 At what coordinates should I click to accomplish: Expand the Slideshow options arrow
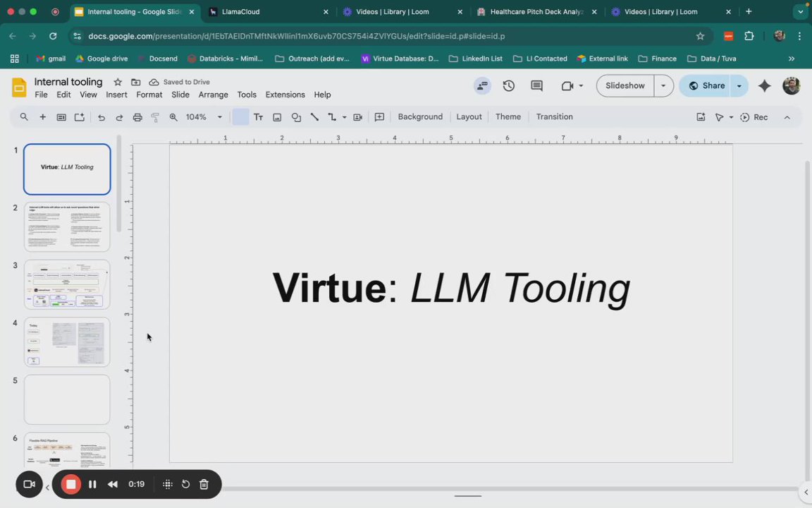click(663, 85)
